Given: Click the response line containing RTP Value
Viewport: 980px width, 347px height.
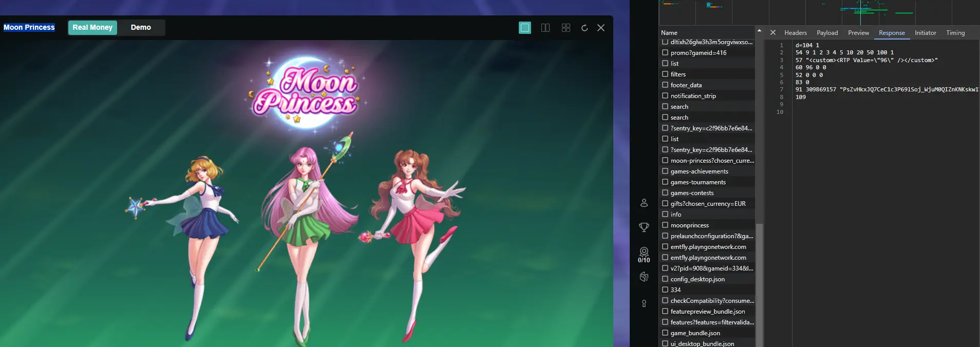Looking at the screenshot, I should [866, 60].
